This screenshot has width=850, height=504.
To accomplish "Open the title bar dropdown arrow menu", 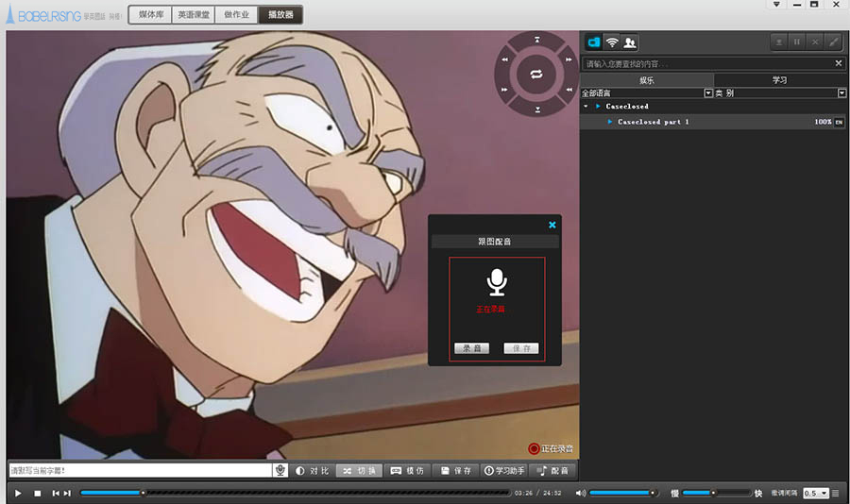I will 776,5.
